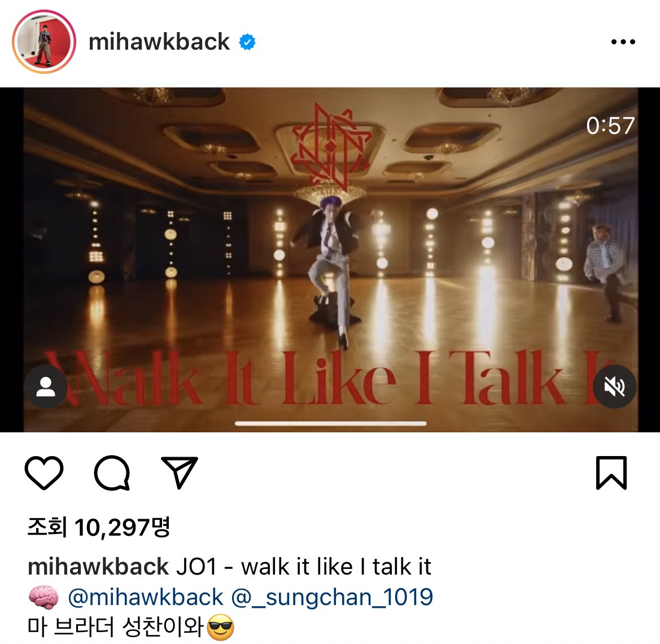Click the brain emoji in caption
Image resolution: width=660 pixels, height=644 pixels.
pyautogui.click(x=43, y=597)
